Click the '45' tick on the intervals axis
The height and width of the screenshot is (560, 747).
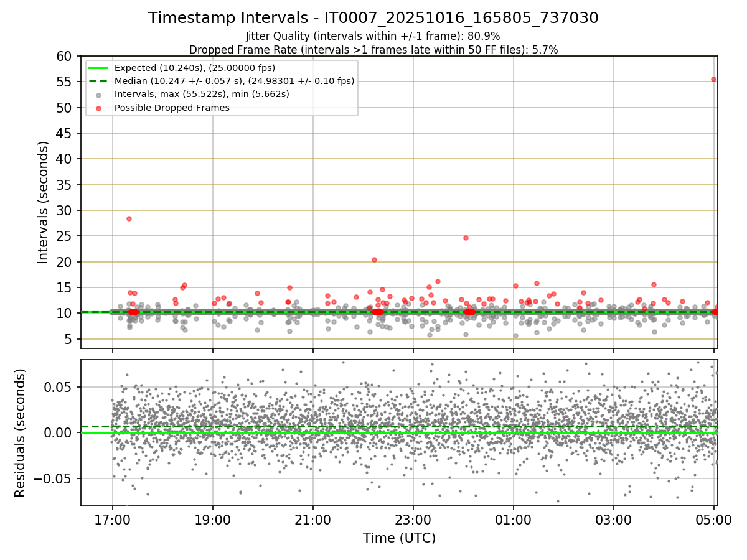(x=64, y=134)
